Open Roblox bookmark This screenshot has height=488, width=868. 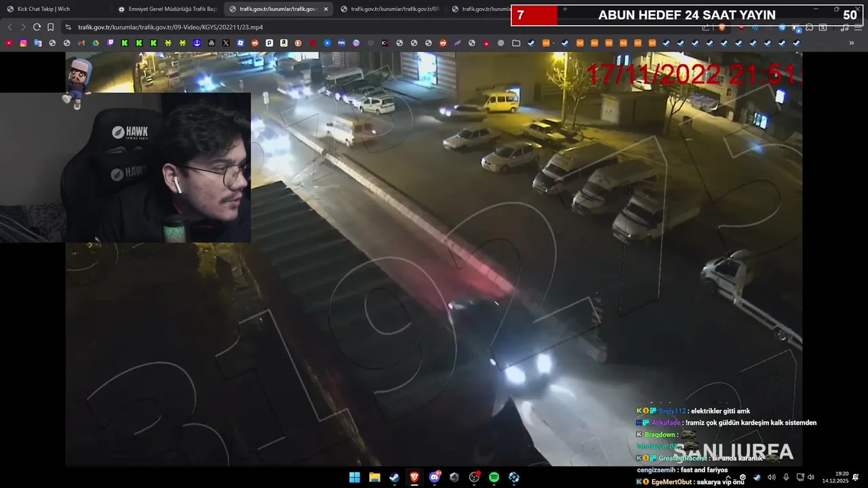pyautogui.click(x=240, y=43)
